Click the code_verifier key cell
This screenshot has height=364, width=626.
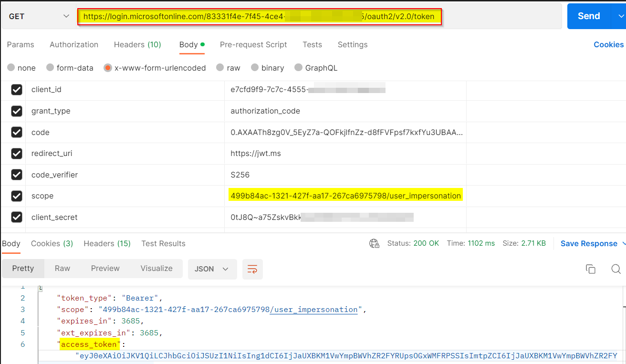tap(125, 175)
